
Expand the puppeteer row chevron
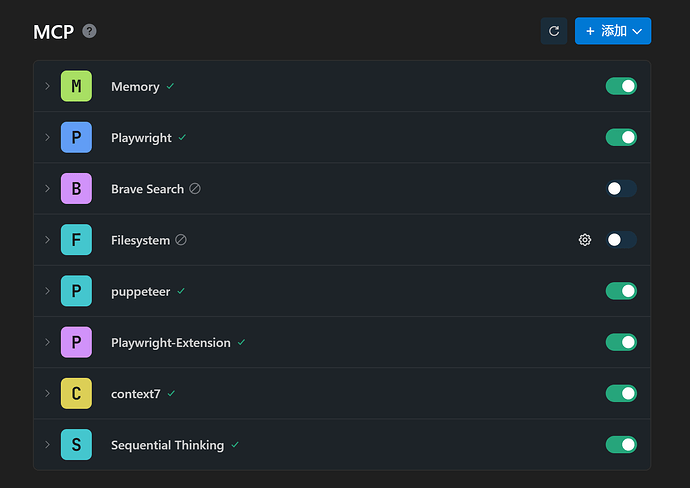tap(48, 291)
